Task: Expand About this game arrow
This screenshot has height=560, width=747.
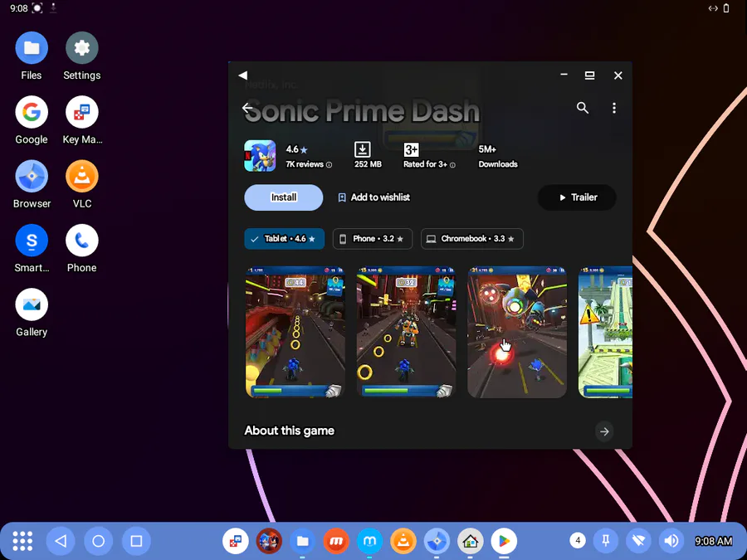Action: (604, 431)
